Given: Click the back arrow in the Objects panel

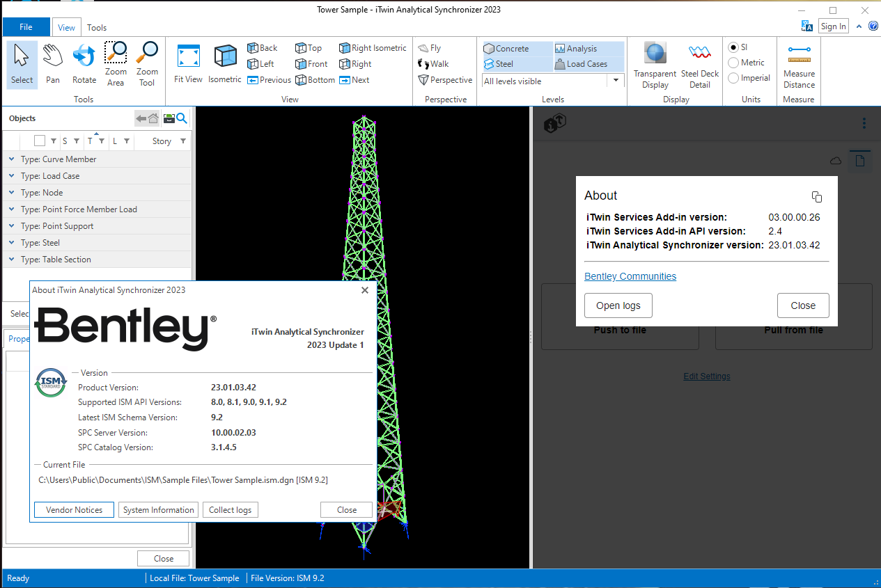Looking at the screenshot, I should point(141,119).
